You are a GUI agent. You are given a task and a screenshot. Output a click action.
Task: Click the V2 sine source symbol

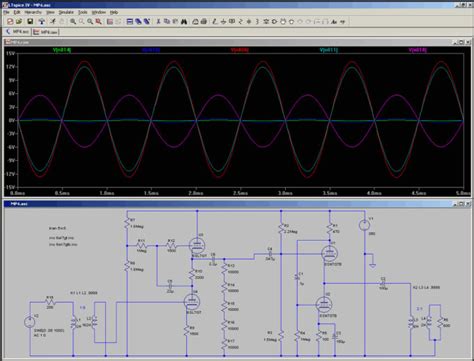(x=30, y=322)
